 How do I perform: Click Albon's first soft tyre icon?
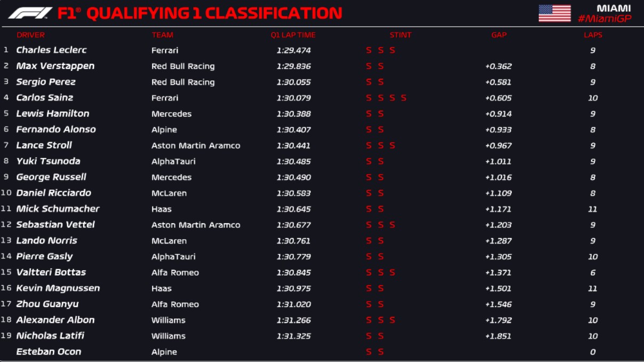point(369,320)
